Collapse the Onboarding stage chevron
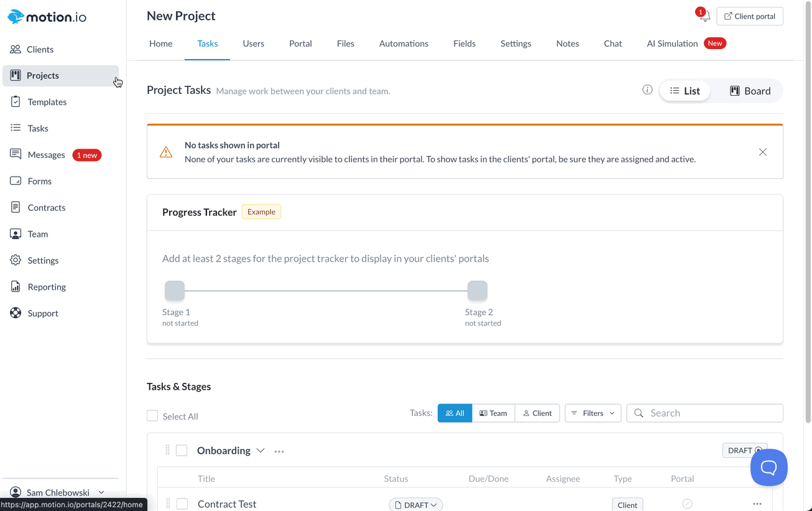 (261, 451)
